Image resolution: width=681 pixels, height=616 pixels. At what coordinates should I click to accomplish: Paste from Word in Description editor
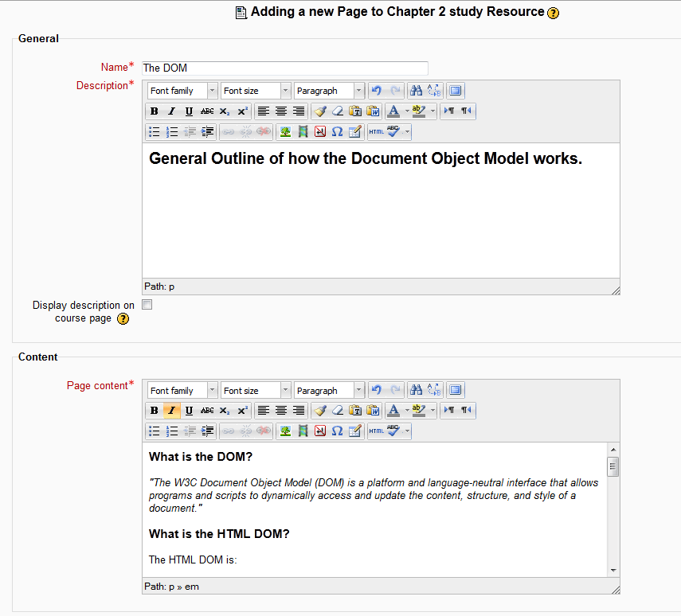click(x=373, y=111)
